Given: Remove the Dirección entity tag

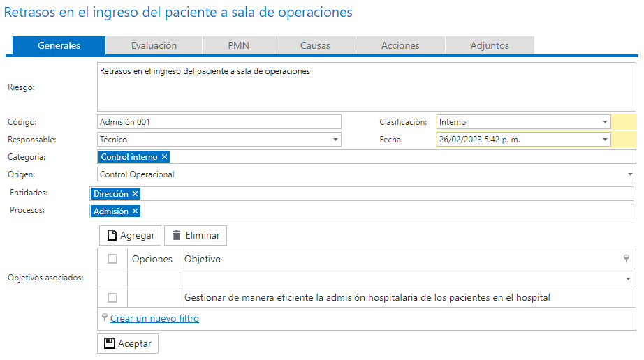Looking at the screenshot, I should [135, 193].
